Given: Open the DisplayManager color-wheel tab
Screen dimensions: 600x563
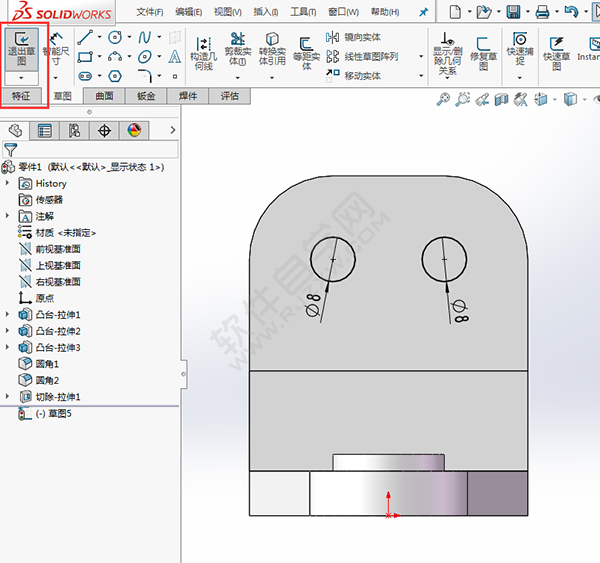Looking at the screenshot, I should click(134, 131).
